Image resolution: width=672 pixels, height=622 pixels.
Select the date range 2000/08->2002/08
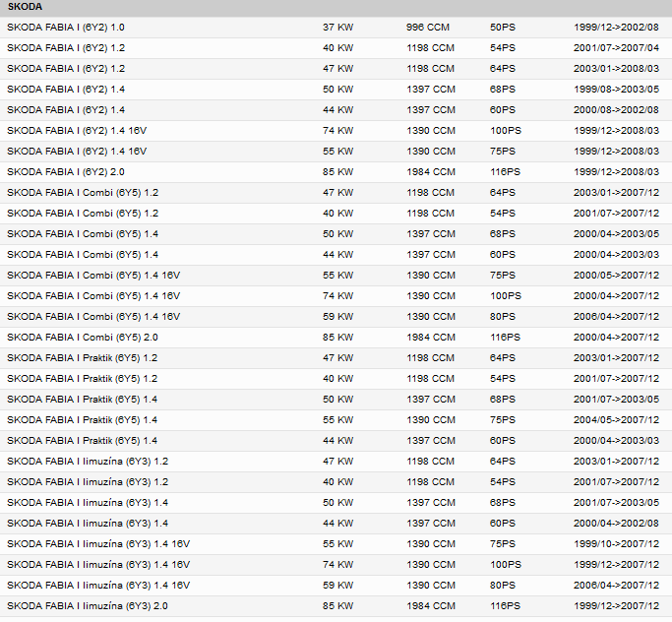pyautogui.click(x=616, y=110)
